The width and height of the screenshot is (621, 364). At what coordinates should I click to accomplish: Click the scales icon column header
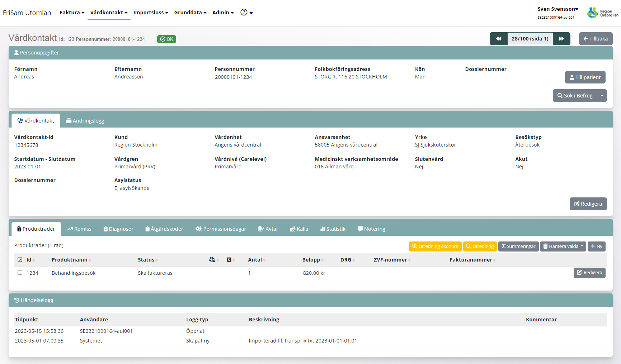point(212,260)
